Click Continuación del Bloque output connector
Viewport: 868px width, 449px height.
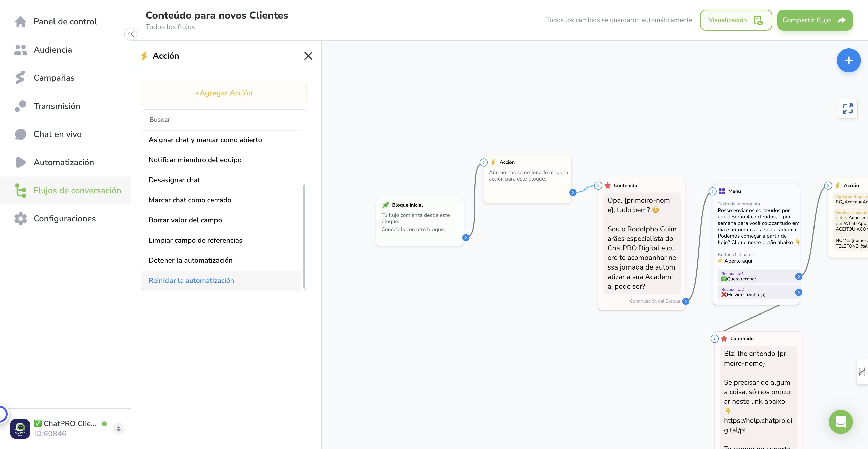(686, 301)
